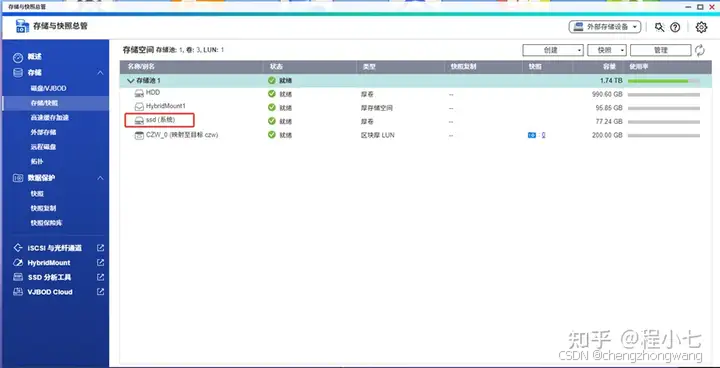Open the 快照 dropdown button above table
This screenshot has height=368, width=720.
tap(607, 50)
